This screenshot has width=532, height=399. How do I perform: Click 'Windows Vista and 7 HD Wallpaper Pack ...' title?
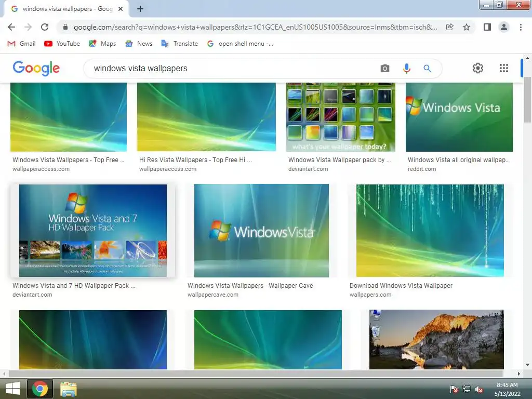(74, 286)
